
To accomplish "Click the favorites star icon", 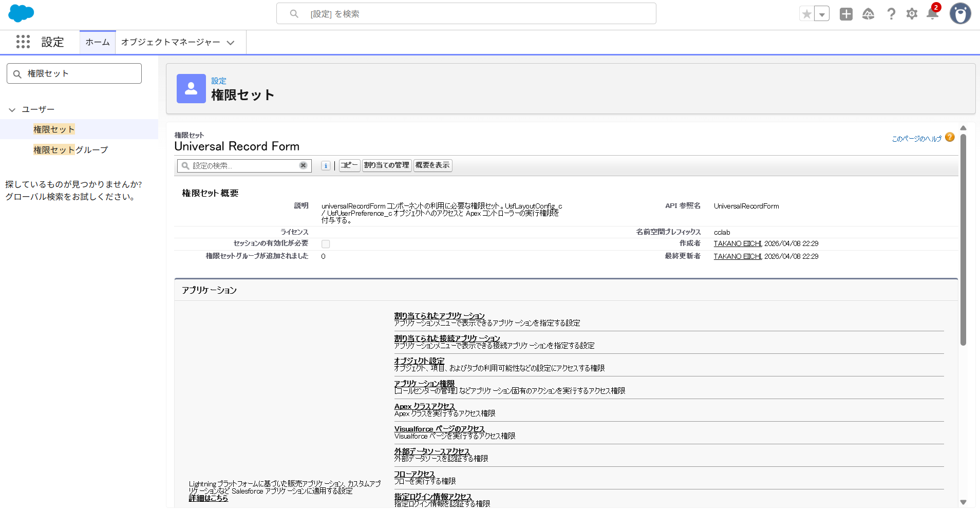I will [807, 13].
